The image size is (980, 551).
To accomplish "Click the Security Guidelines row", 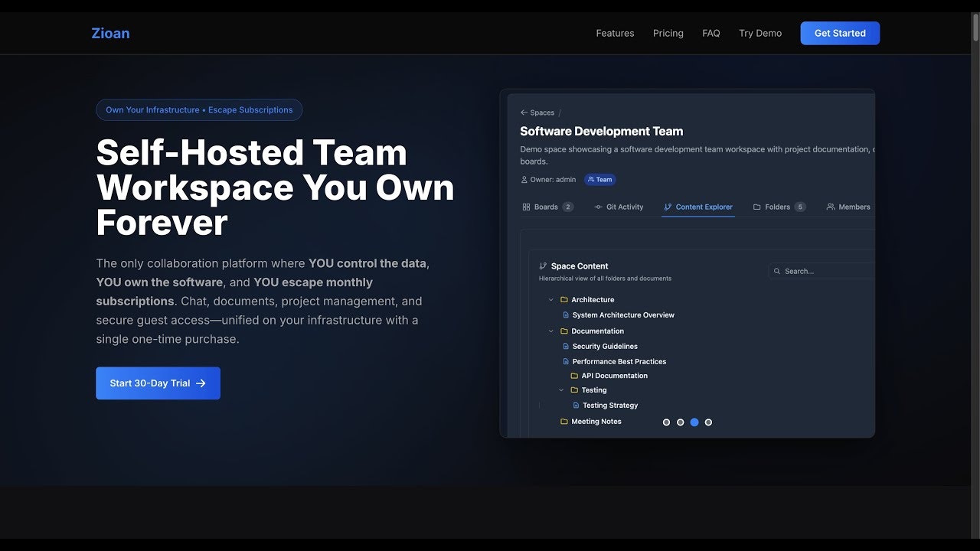I will pos(600,347).
